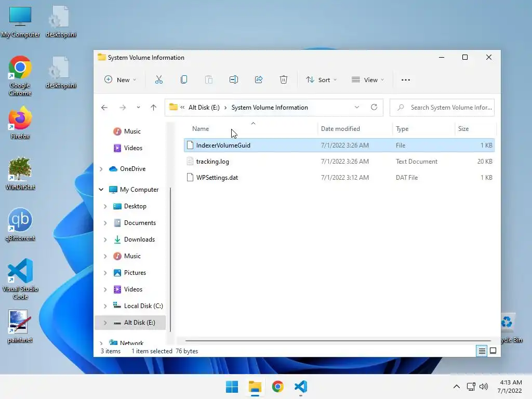Viewport: 532px width, 399px height.
Task: Expand the Downloads tree node
Action: (105, 240)
